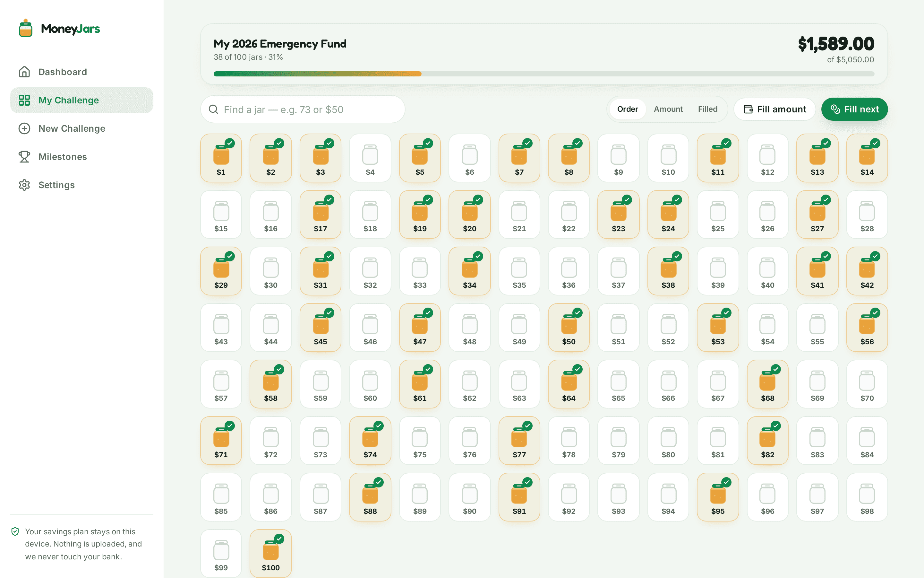
Task: Click the Settings gear icon
Action: tap(24, 185)
